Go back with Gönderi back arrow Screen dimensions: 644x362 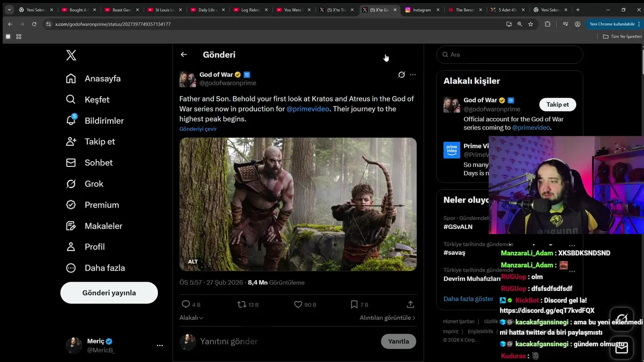[184, 54]
